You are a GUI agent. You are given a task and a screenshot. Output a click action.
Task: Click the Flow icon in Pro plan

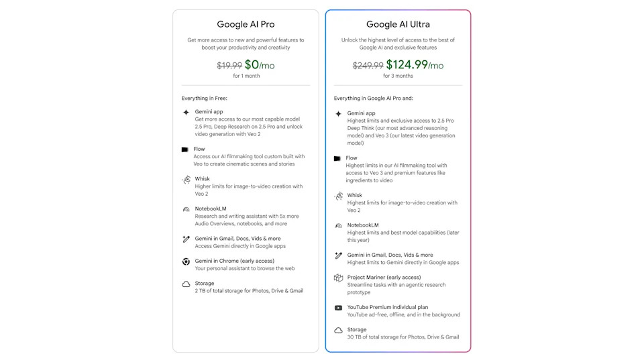[x=185, y=149]
